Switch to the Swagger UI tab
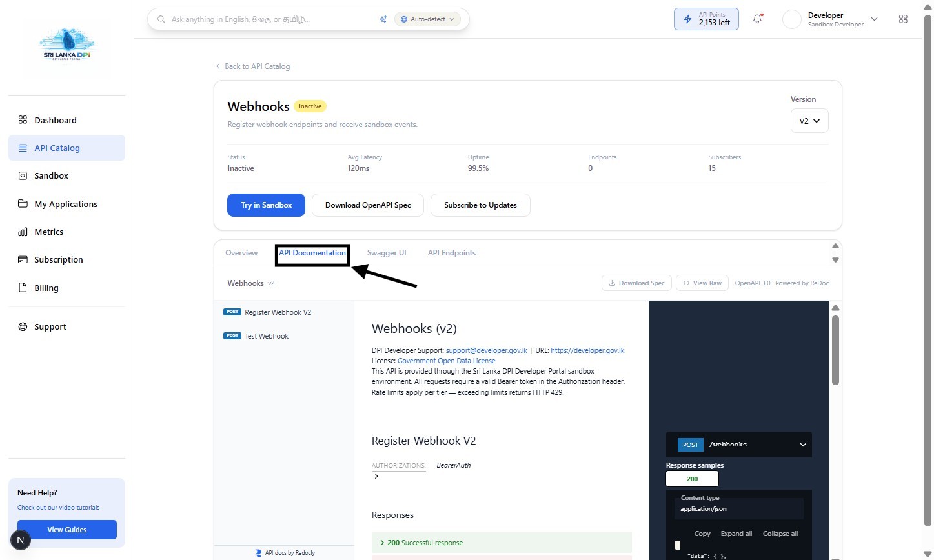The width and height of the screenshot is (934, 560). click(387, 253)
